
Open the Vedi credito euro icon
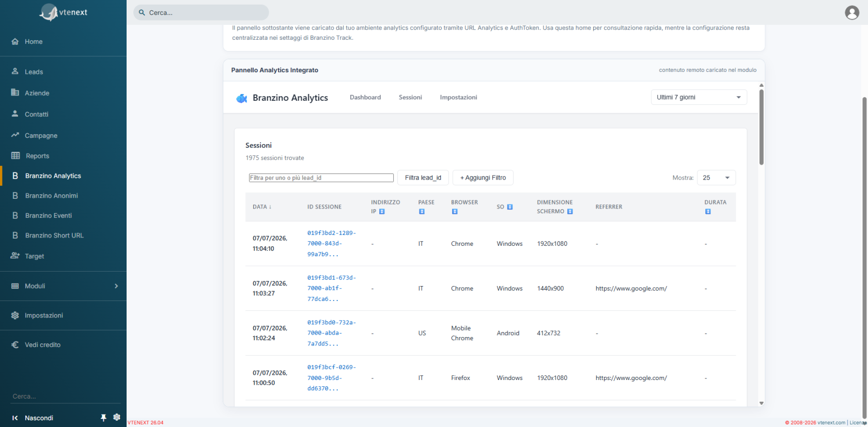click(15, 344)
